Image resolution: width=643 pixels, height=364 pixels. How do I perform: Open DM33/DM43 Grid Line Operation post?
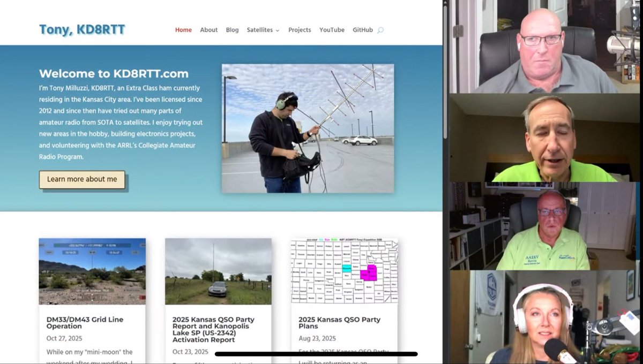[85, 323]
